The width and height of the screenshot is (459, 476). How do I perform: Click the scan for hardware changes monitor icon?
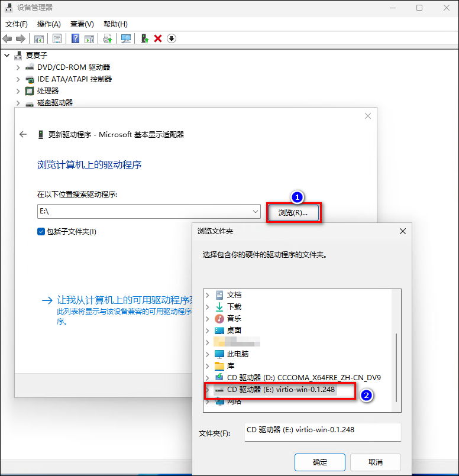click(x=125, y=38)
